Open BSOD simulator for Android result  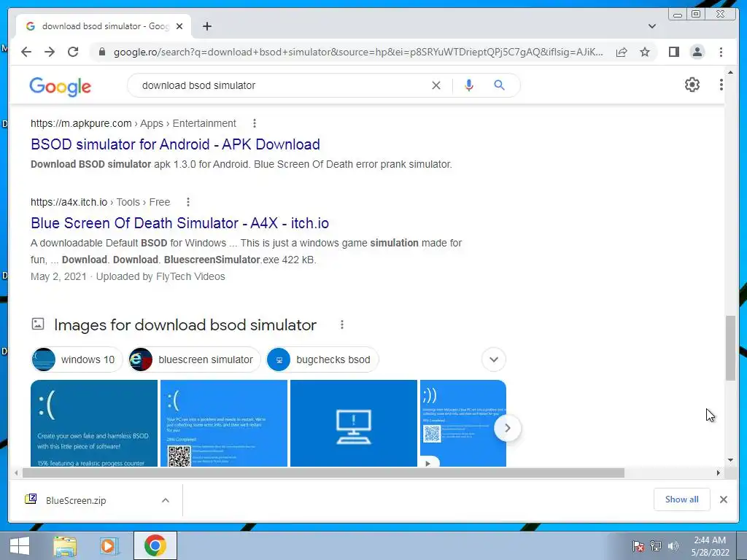coord(175,144)
